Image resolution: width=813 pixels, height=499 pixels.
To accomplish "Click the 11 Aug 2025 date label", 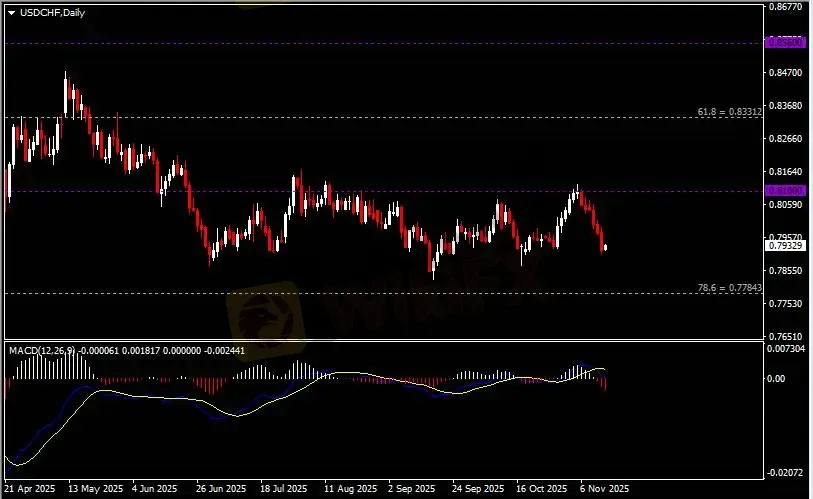I will point(350,490).
